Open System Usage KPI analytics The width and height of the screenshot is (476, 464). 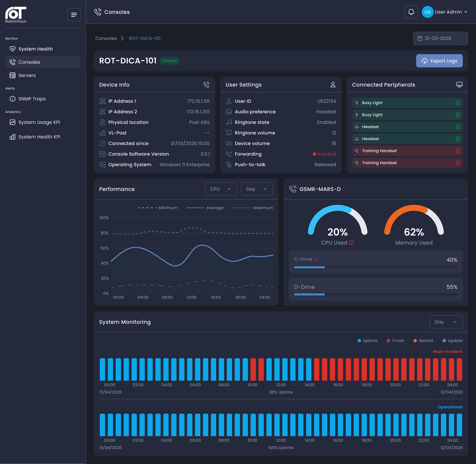tap(43, 122)
